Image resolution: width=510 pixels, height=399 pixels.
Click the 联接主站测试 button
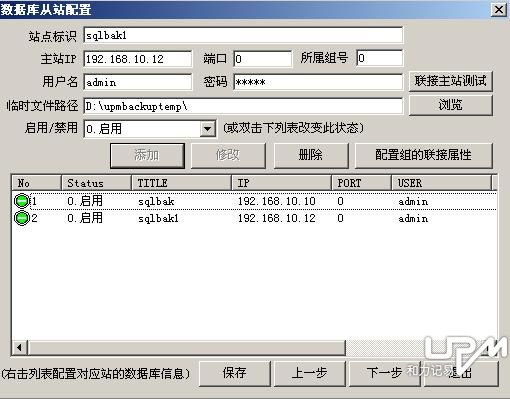pos(450,81)
